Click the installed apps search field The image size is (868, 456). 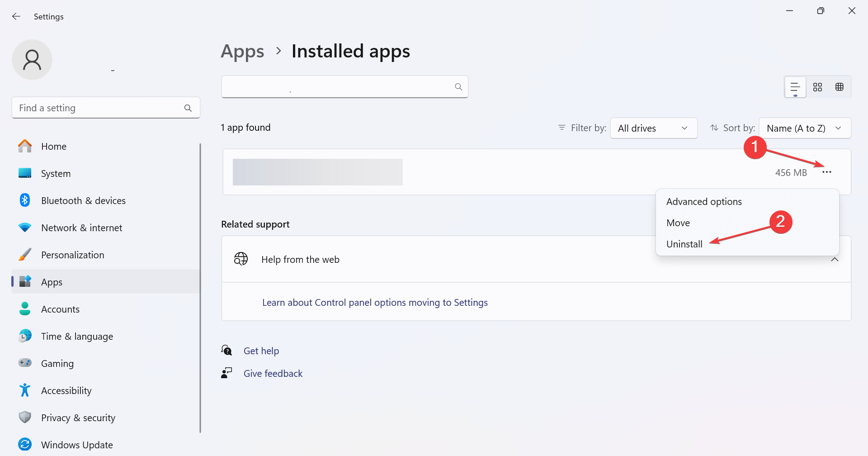tap(344, 86)
